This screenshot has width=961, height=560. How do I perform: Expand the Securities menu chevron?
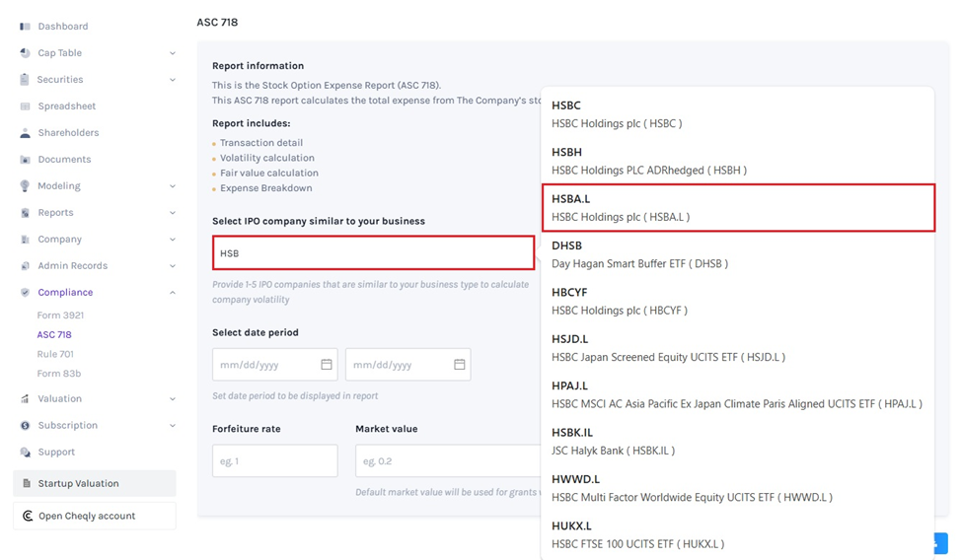pyautogui.click(x=173, y=80)
